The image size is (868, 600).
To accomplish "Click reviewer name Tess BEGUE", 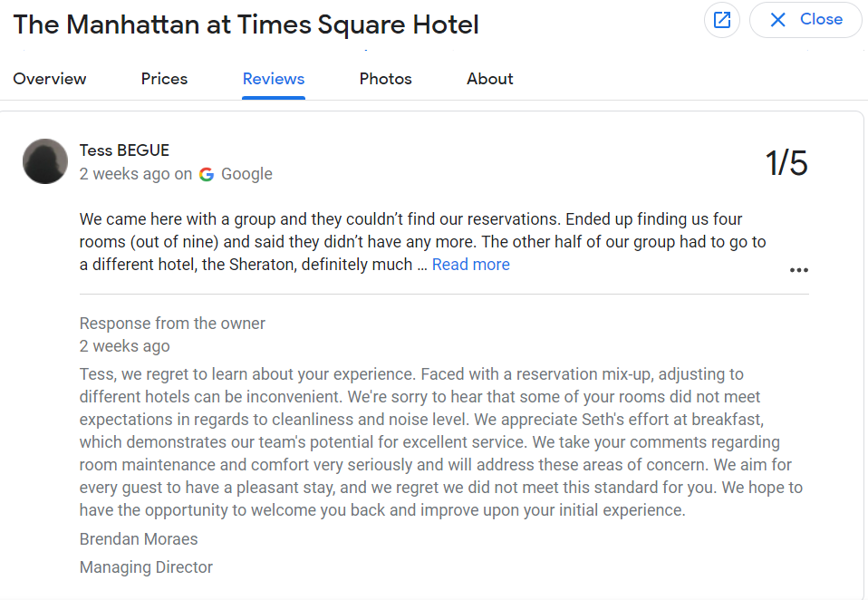I will point(124,150).
